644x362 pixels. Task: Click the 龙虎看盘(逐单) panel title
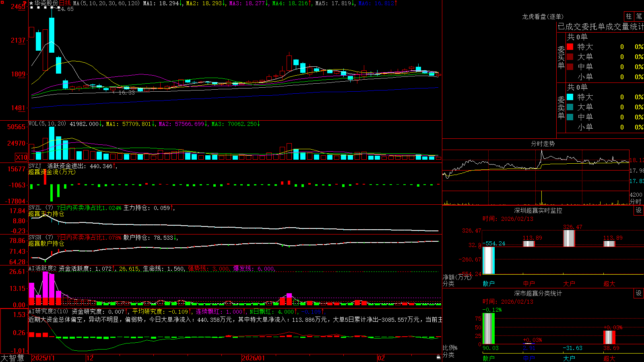click(543, 16)
